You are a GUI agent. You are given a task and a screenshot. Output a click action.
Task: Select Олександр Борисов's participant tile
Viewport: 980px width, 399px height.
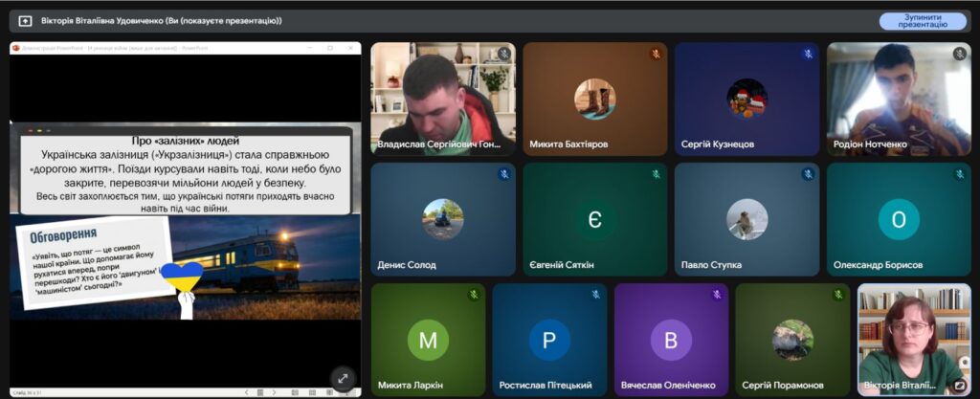[898, 219]
